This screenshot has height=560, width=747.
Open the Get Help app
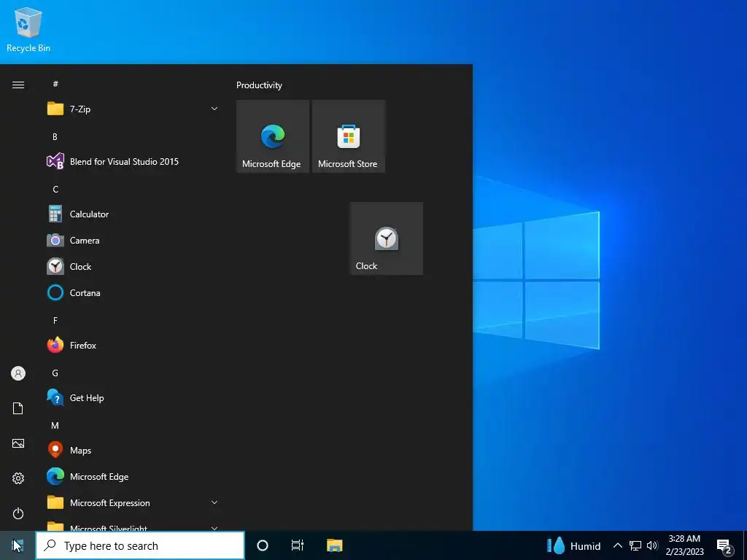133,397
